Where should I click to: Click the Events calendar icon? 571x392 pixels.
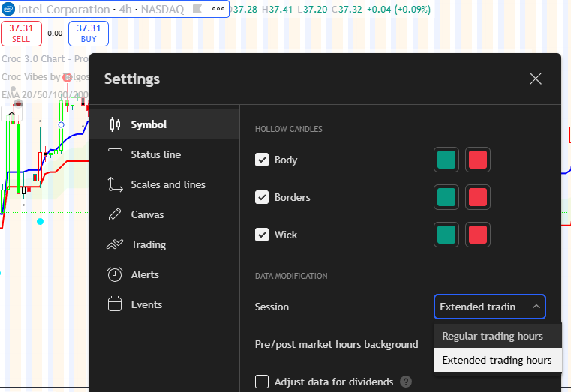(x=115, y=304)
